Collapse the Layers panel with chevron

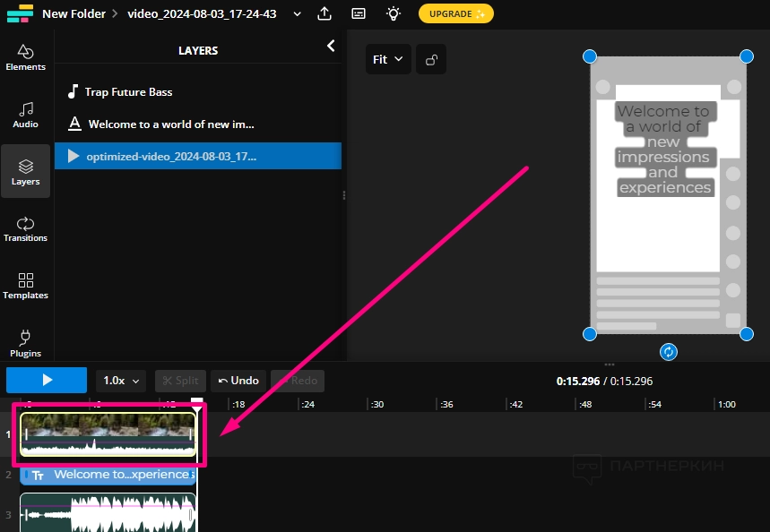coord(331,46)
